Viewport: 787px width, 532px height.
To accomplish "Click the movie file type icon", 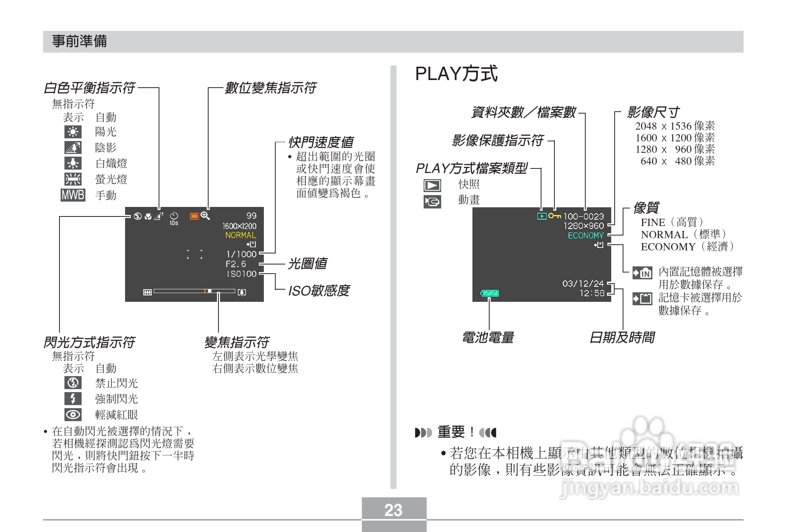I will (432, 202).
